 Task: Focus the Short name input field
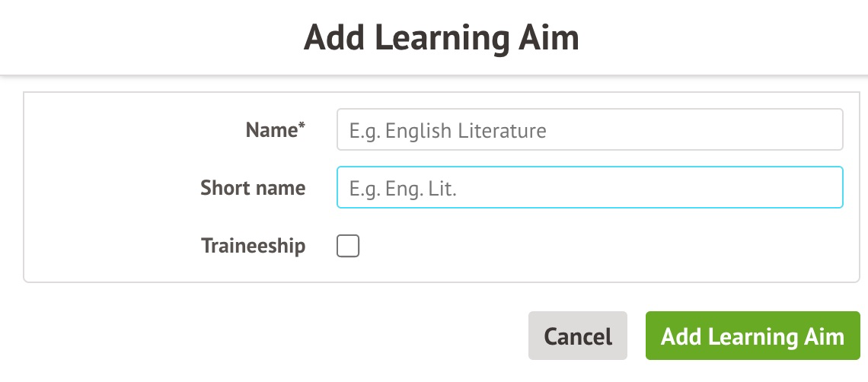pyautogui.click(x=589, y=188)
